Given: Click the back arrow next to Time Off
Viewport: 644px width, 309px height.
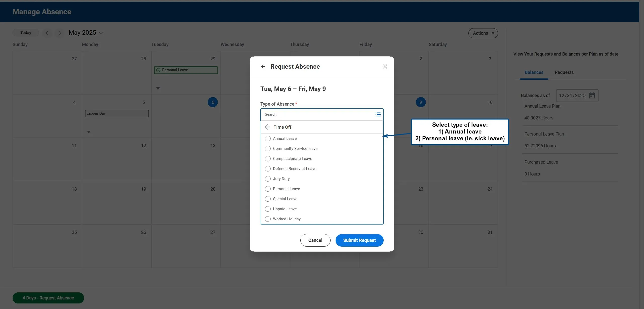Looking at the screenshot, I should [267, 127].
